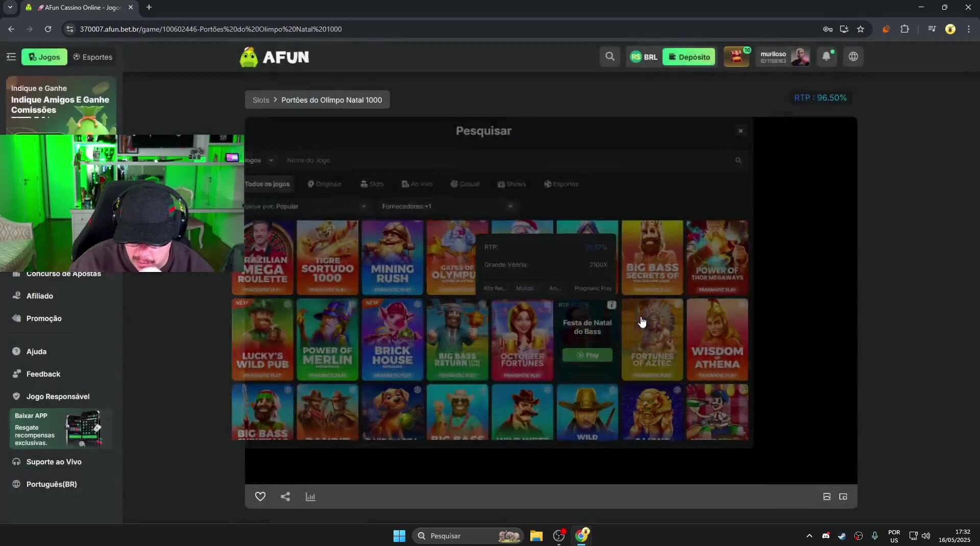
Task: Open picture-in-picture mini window icon
Action: point(843,497)
